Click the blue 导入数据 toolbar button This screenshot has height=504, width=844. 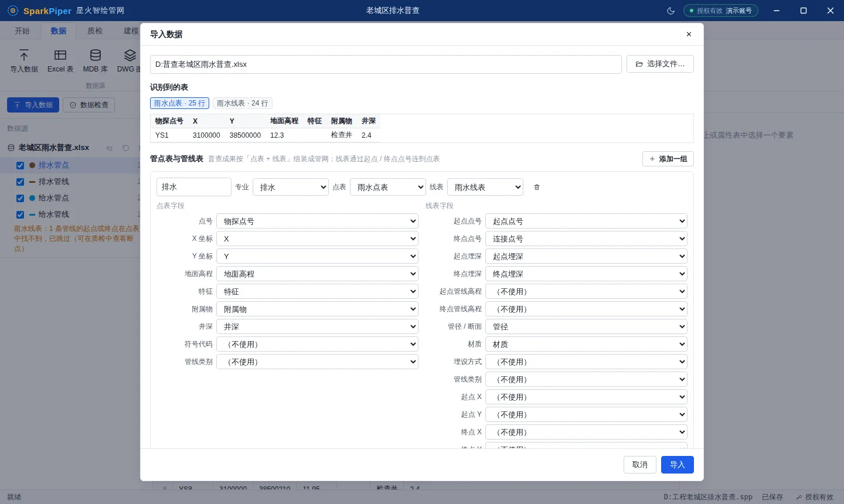(x=33, y=105)
